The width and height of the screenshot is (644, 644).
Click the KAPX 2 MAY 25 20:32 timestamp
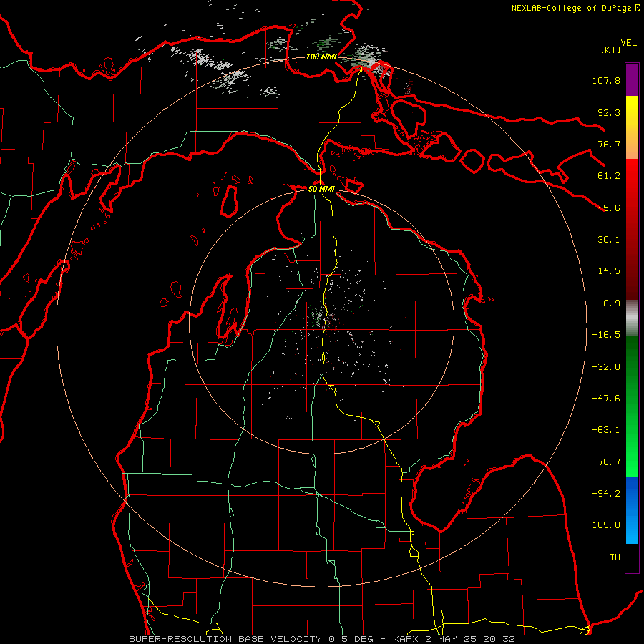click(454, 639)
